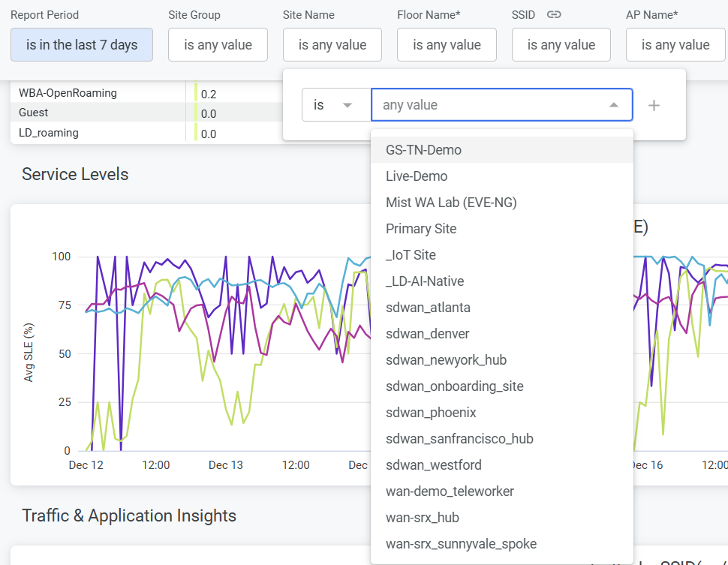Open the AP Name filter button

click(x=675, y=45)
